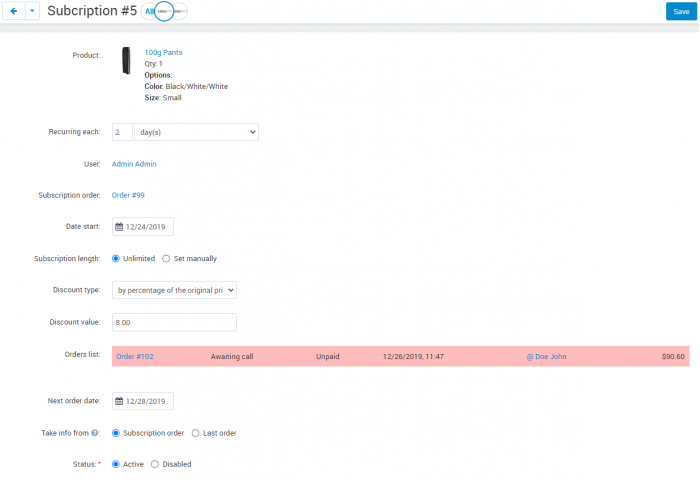Select Subscription order as info source
Screen dimensions: 700x482
(x=116, y=433)
